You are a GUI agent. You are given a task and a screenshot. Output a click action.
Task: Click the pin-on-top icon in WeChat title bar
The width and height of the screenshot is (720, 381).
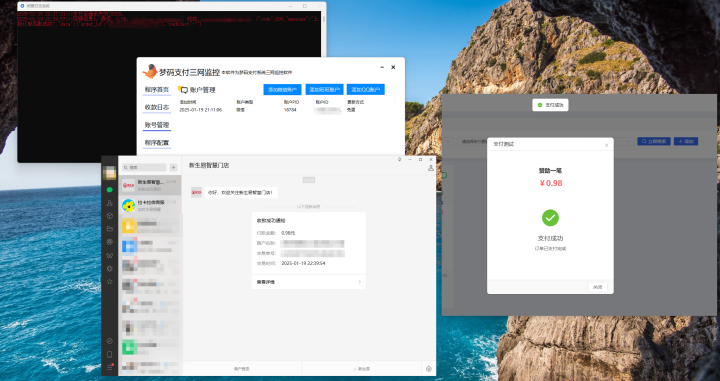[399, 159]
